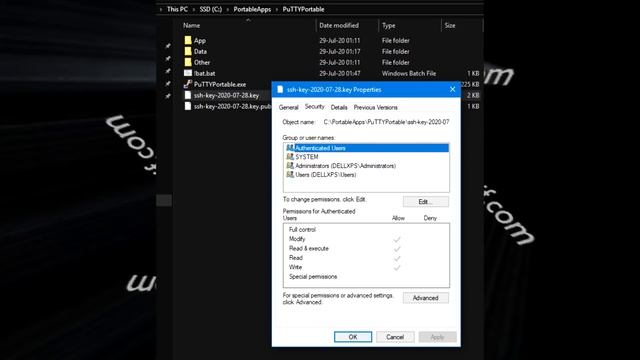Image resolution: width=640 pixels, height=360 pixels.
Task: Select the Data folder name
Action: pos(200,51)
